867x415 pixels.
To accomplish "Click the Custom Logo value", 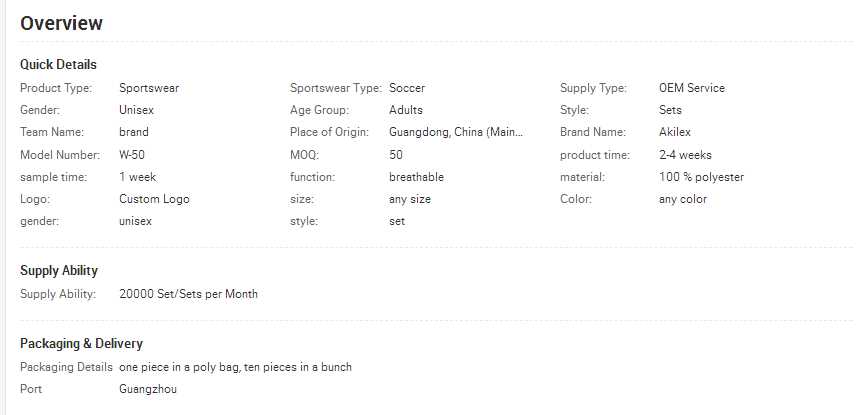I will pyautogui.click(x=154, y=199).
